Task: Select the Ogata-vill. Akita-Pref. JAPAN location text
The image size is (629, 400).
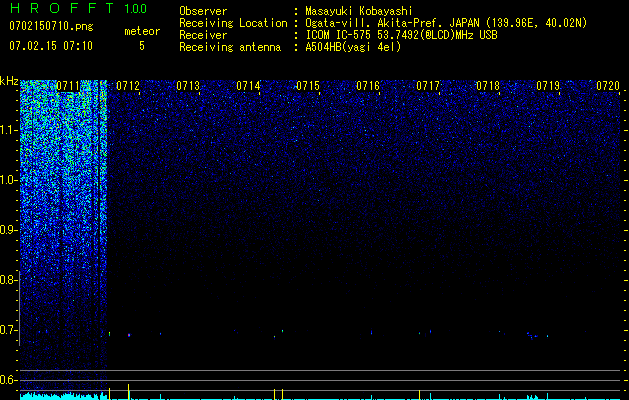Action: tap(391, 23)
